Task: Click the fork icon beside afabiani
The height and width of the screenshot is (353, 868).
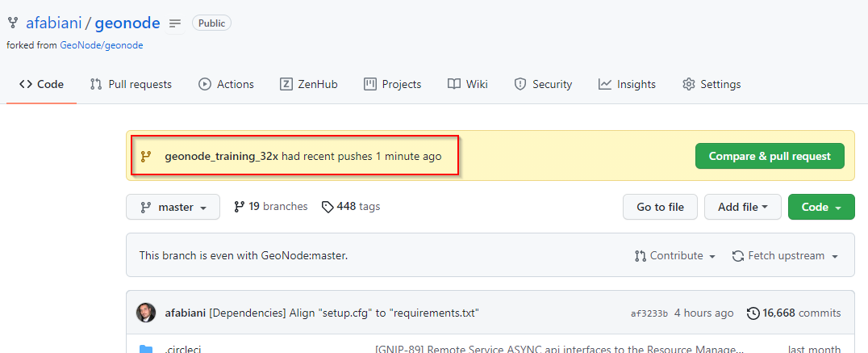Action: 12,23
